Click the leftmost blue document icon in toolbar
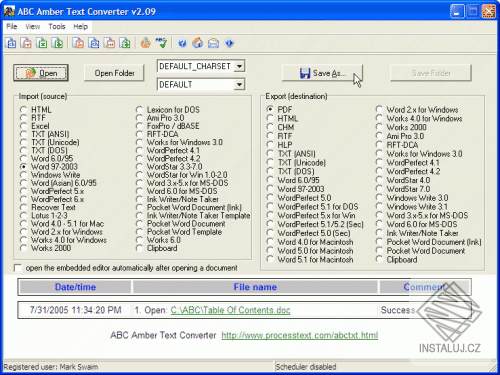Screen dimensions: 500x375 click(x=11, y=43)
